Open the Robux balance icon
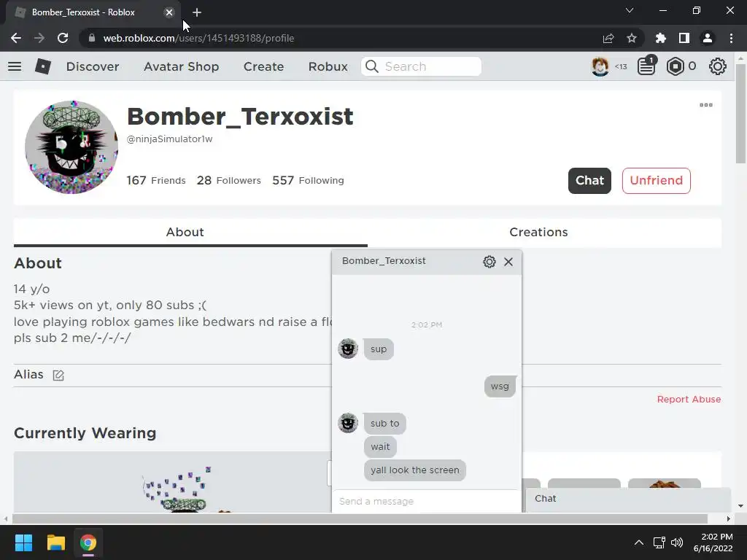Viewport: 747px width, 560px height. point(675,66)
